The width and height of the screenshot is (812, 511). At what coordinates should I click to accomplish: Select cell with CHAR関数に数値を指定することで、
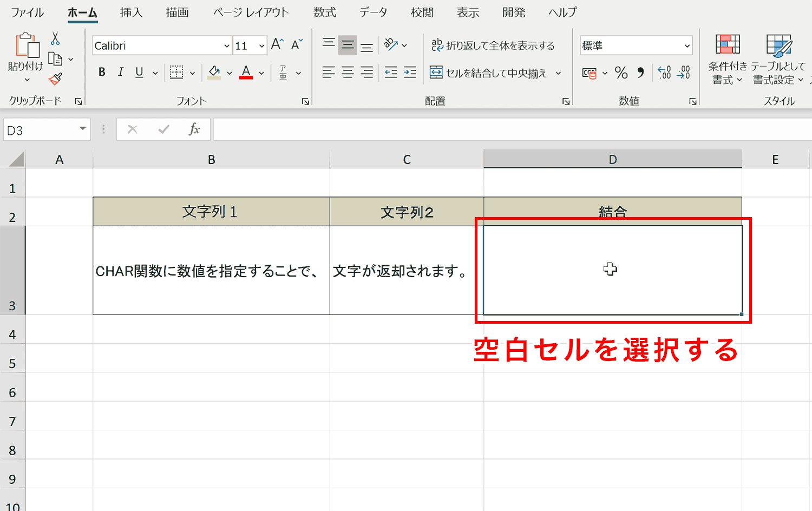click(211, 270)
